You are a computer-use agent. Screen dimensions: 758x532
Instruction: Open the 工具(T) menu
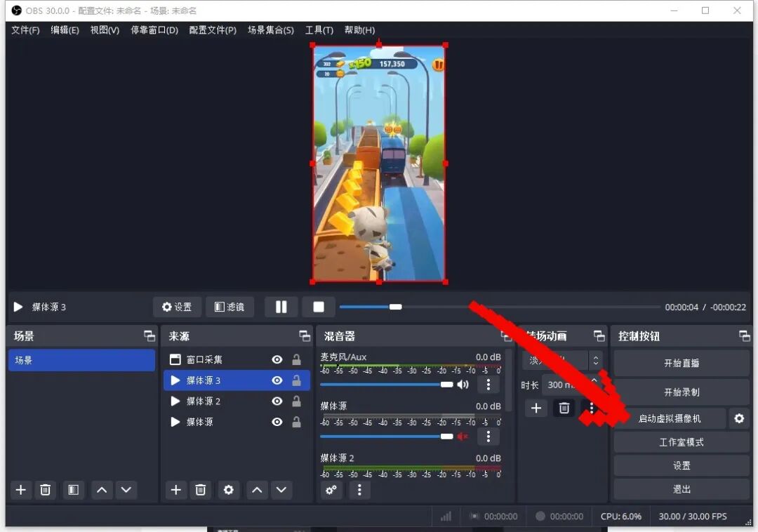coord(319,30)
